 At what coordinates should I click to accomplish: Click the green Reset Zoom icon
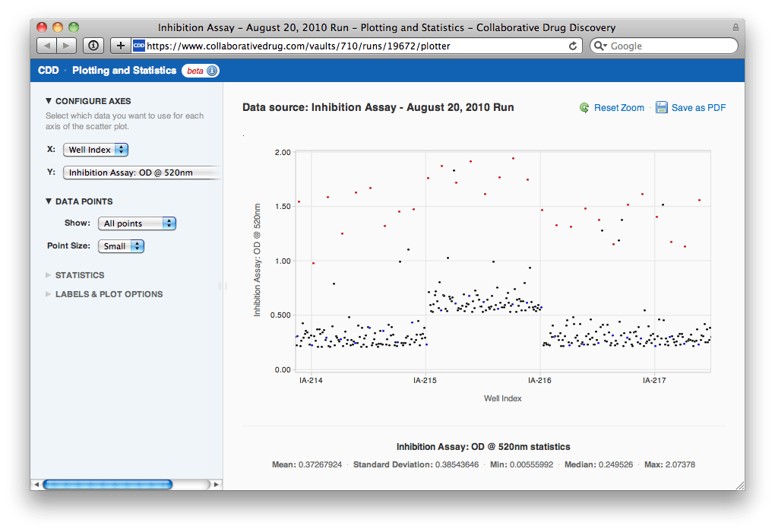pos(584,108)
